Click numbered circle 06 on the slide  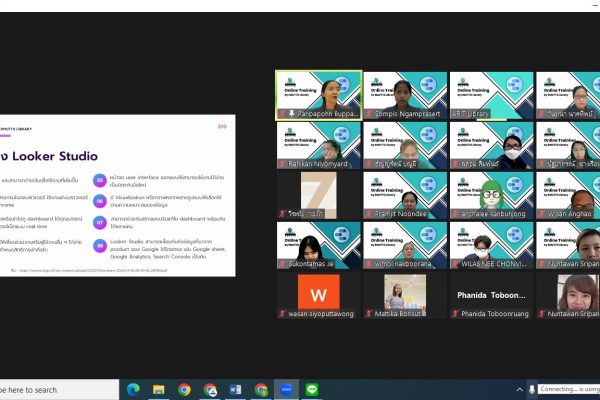point(99,201)
